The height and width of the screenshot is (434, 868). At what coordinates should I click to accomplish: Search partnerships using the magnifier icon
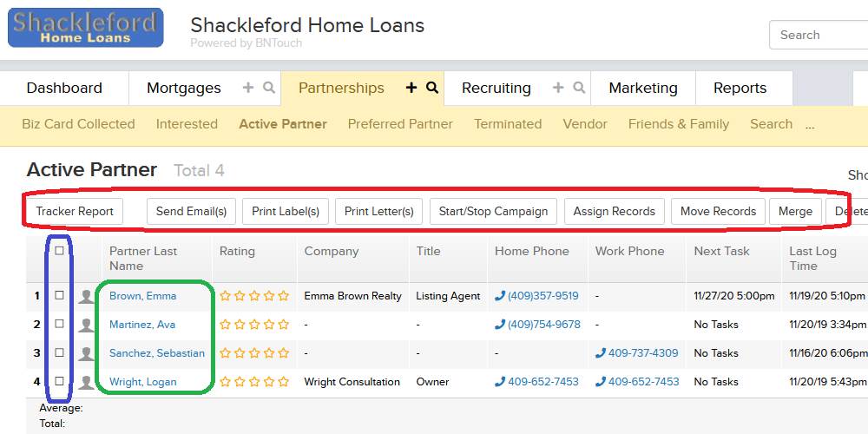(x=432, y=88)
